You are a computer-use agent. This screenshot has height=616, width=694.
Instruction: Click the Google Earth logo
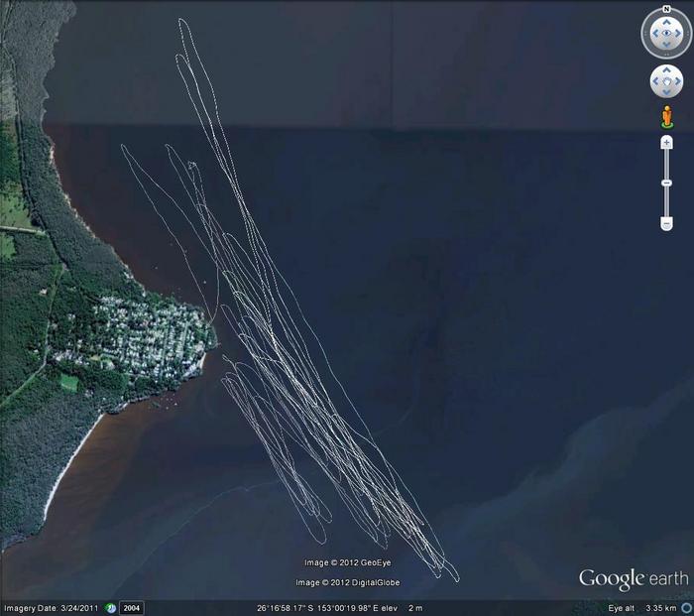(633, 579)
